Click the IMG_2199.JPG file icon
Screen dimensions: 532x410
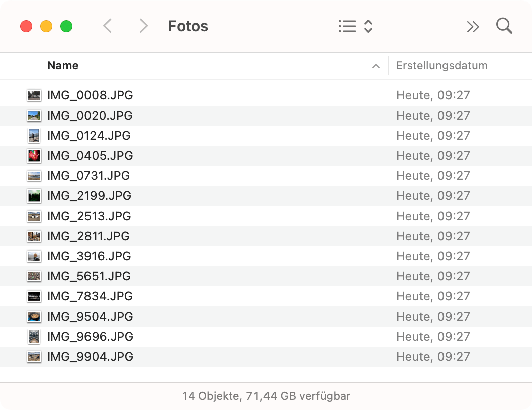[x=34, y=196]
